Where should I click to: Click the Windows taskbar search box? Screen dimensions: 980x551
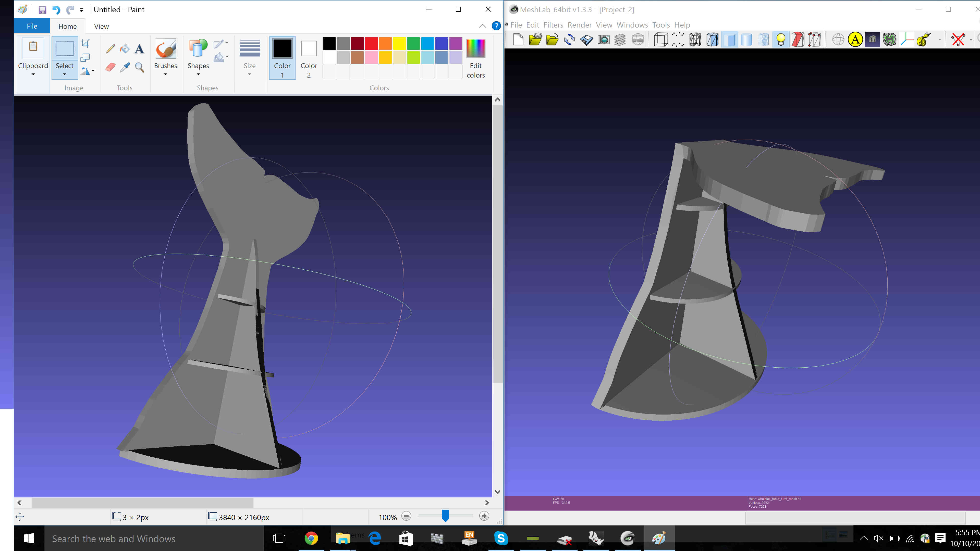pyautogui.click(x=154, y=539)
